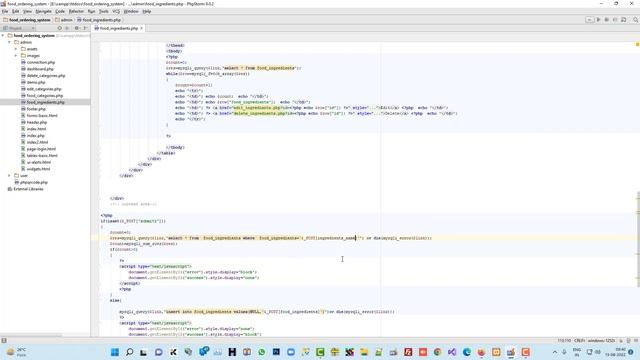Open the File menu
Viewport: 640px width, 360px height.
(5, 11)
